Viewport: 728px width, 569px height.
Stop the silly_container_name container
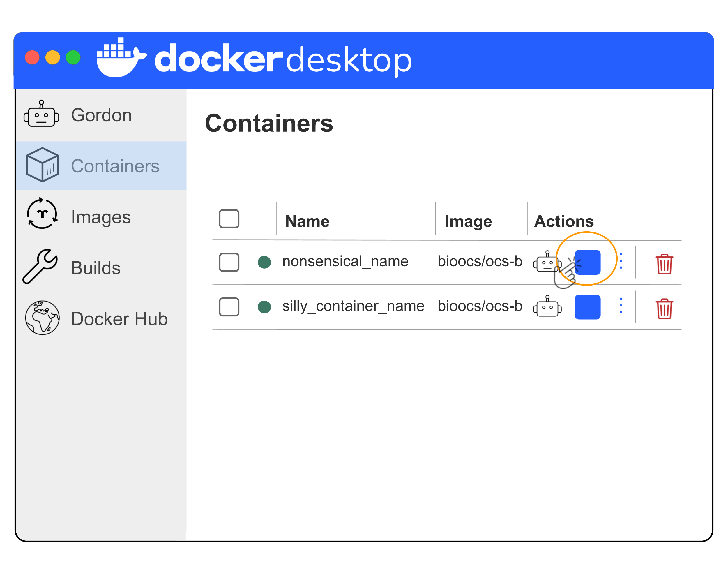pos(588,307)
